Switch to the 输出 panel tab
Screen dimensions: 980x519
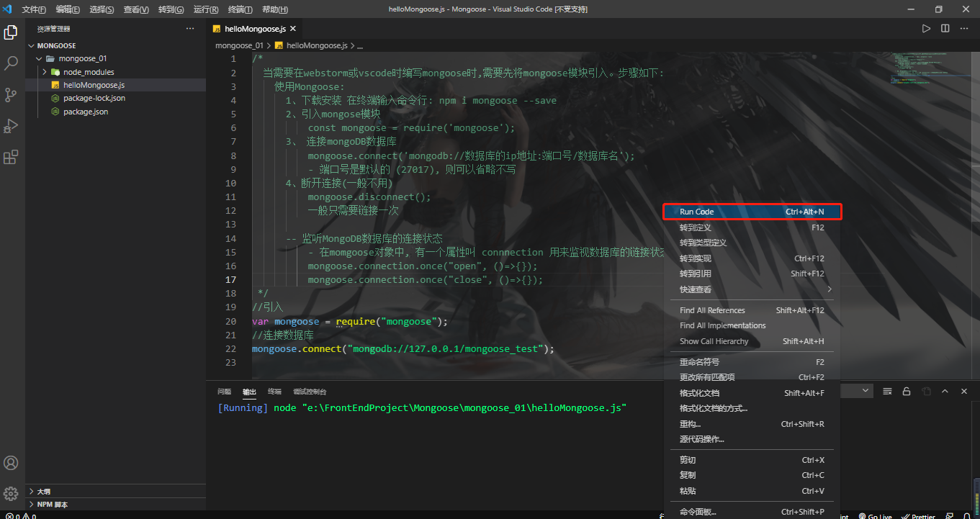[x=249, y=392]
